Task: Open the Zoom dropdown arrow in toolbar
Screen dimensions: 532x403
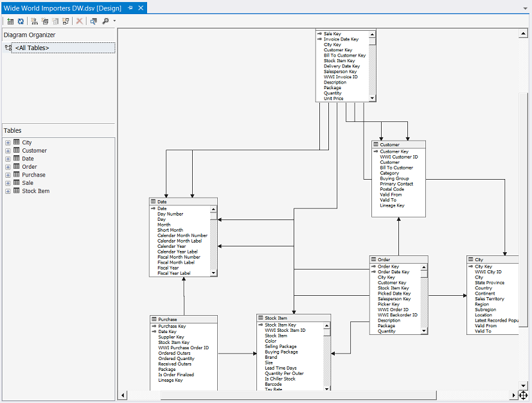Action: [114, 21]
